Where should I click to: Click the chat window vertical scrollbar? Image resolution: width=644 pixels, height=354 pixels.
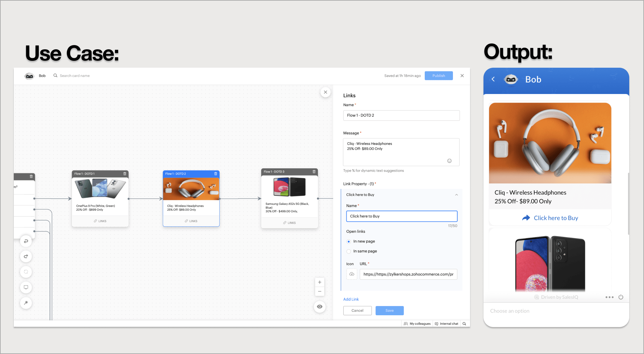coord(629,204)
